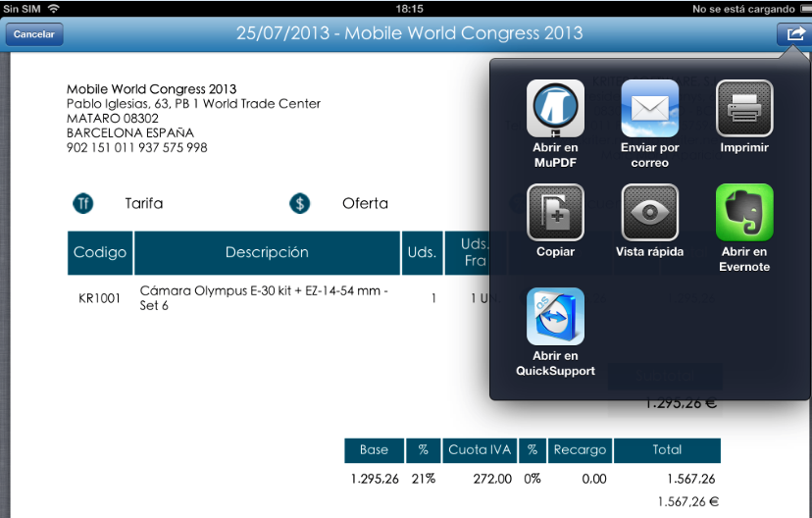
Task: Tap the Recargo header cell
Action: [580, 450]
